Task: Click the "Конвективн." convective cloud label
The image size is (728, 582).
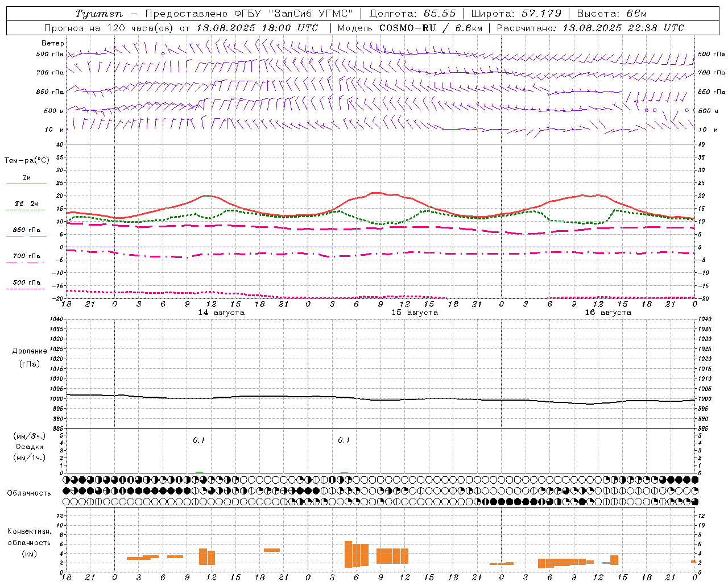Action: pyautogui.click(x=30, y=531)
